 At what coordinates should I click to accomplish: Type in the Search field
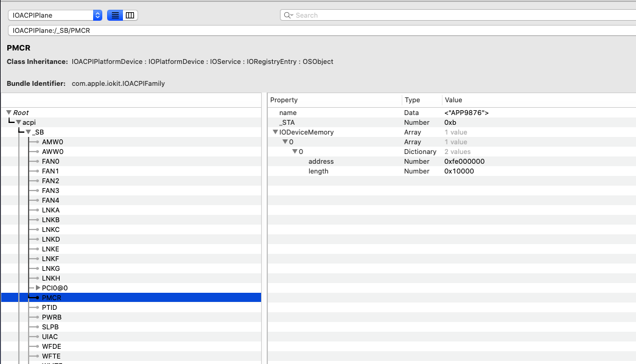pyautogui.click(x=456, y=15)
